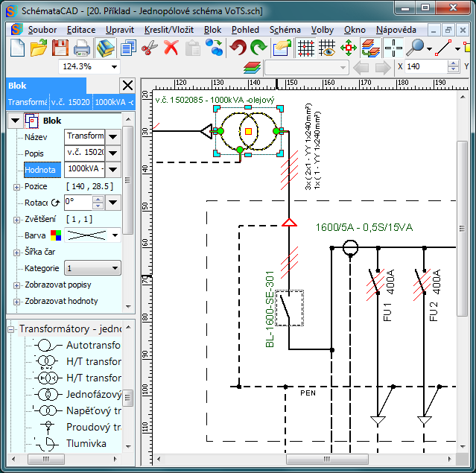Open the Kreslit/Vložit menu
Viewport: 476px width, 473px height.
click(x=171, y=30)
